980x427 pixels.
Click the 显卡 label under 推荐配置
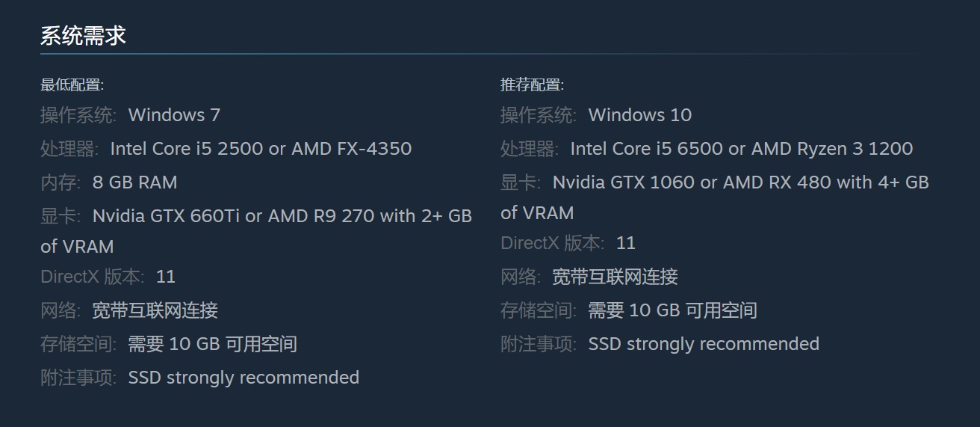[x=520, y=182]
